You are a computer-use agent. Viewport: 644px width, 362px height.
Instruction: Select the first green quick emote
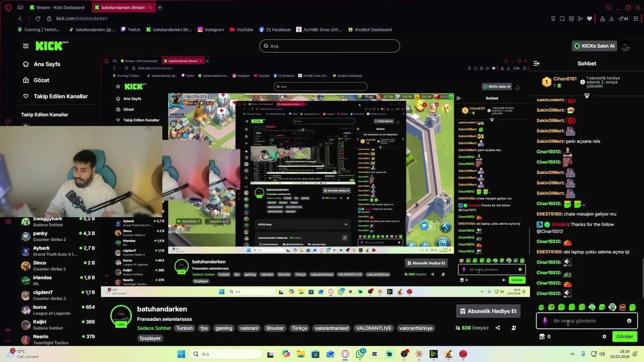pyautogui.click(x=541, y=307)
